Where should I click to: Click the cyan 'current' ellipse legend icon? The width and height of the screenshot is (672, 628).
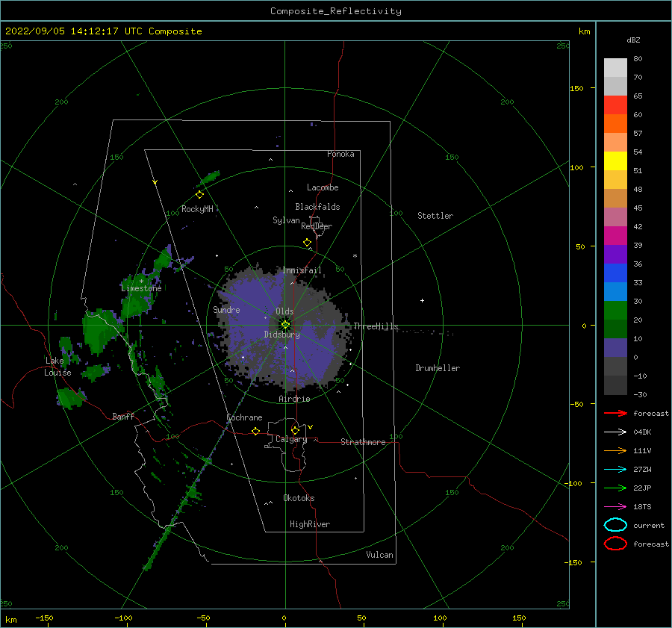615,525
